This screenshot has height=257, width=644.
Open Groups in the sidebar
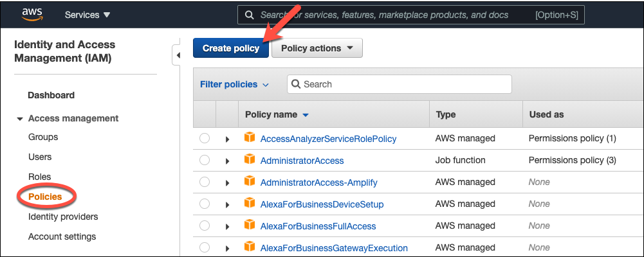pos(43,137)
